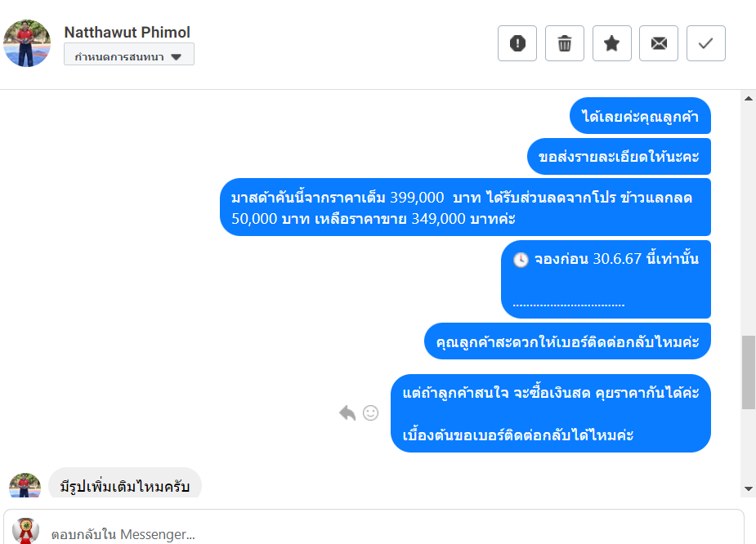Screen dimensions: 756x544
Task: Click sender avatar next to incoming message
Action: [x=25, y=485]
